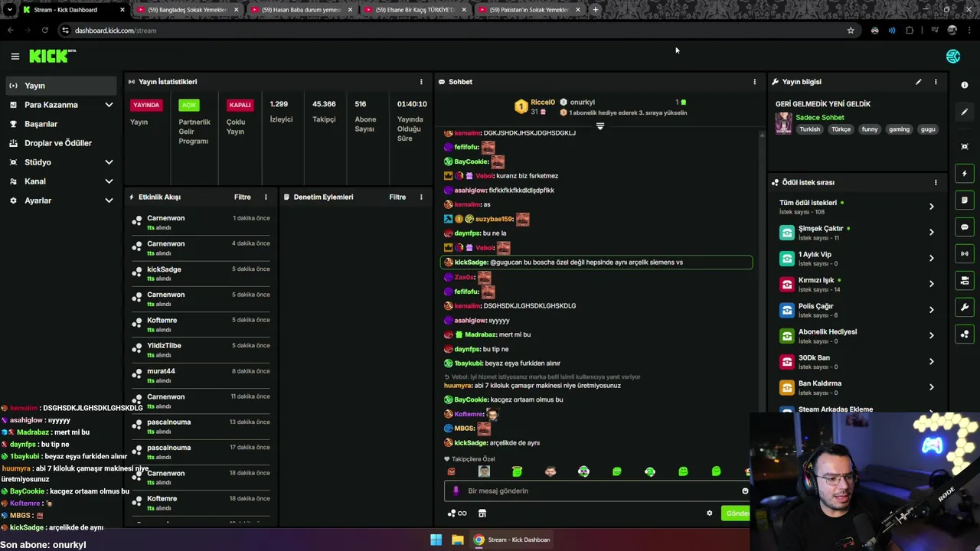
Task: Expand the Para Kazanma sidebar section
Action: click(x=109, y=105)
